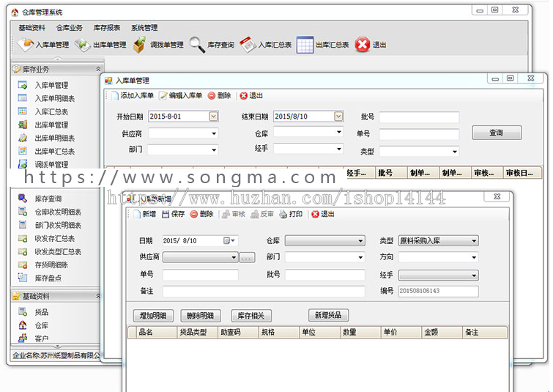The height and width of the screenshot is (392, 553).
Task: Click 打印 in the new-entry dialog toolbar
Action: point(291,214)
